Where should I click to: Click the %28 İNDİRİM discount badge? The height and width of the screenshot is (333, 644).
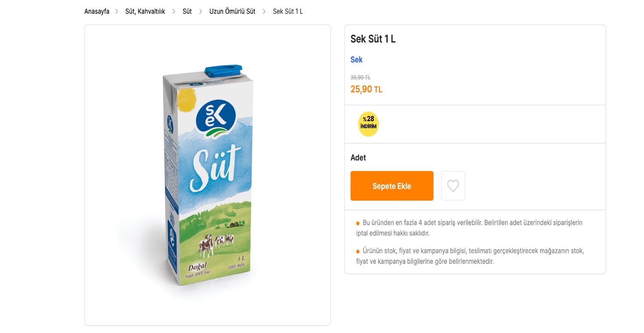point(368,124)
